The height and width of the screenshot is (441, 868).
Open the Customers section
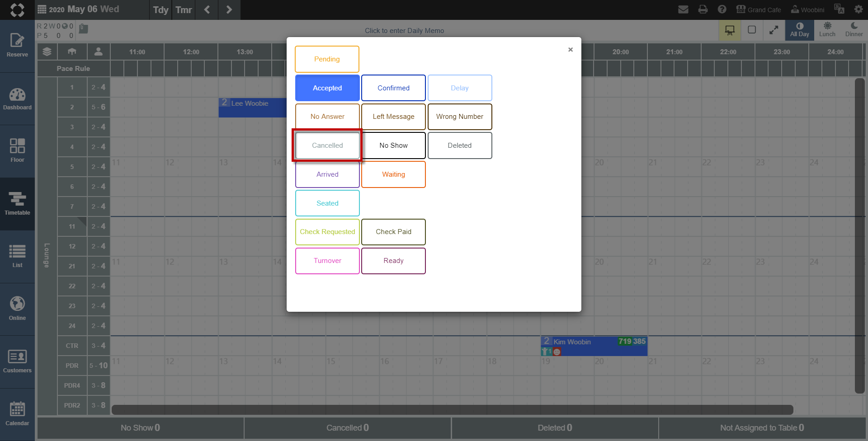pos(17,362)
